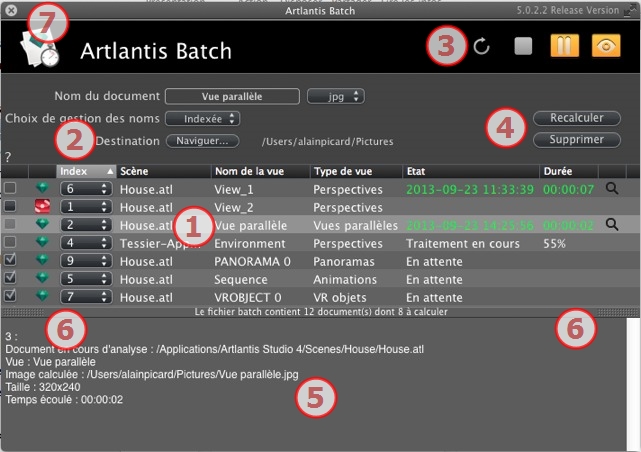
Task: Change index stepper showing 9
Action: tap(86, 261)
